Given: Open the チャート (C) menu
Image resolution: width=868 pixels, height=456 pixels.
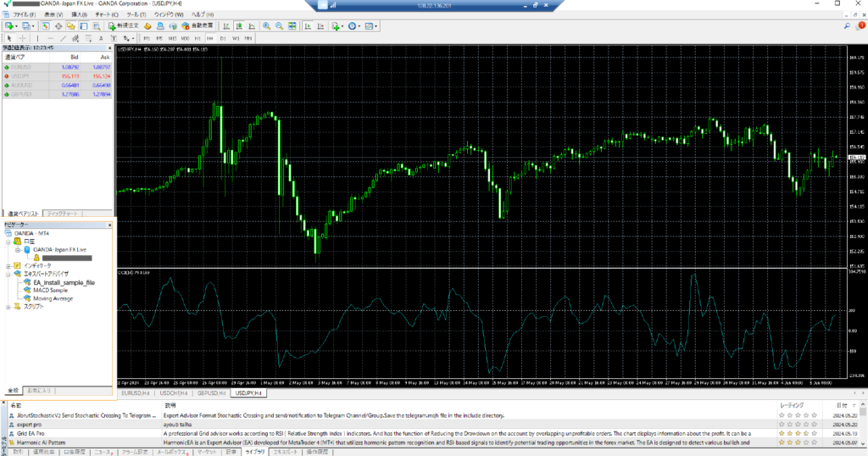Looking at the screenshot, I should tap(106, 14).
